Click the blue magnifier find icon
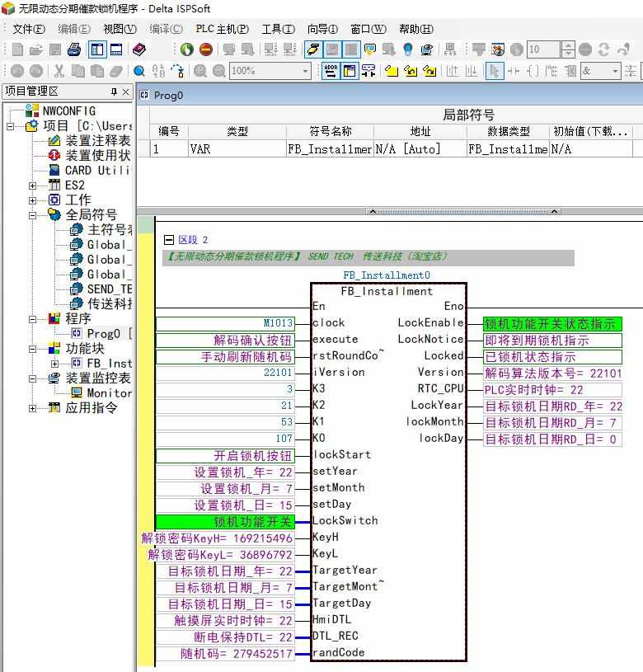Screen dimensions: 643x672 coord(138,71)
